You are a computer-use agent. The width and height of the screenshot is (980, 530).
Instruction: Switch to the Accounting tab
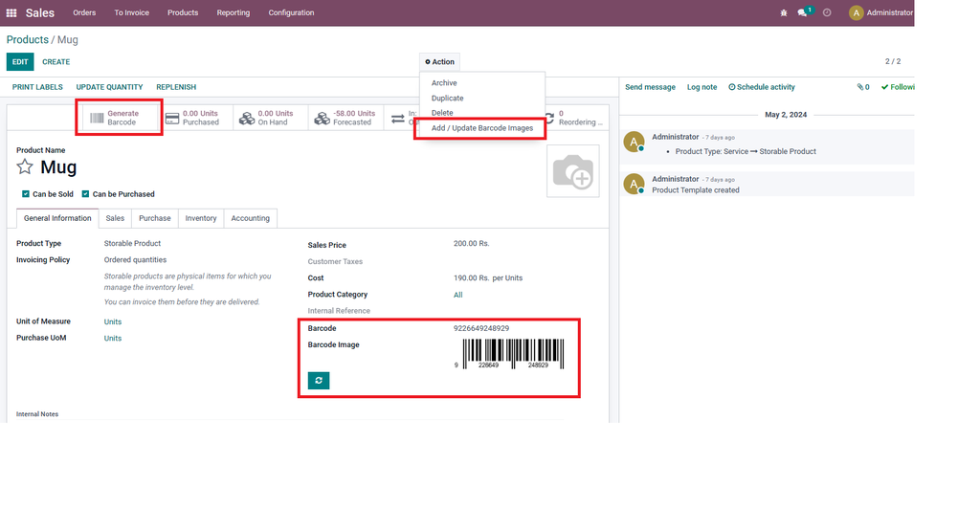tap(250, 218)
